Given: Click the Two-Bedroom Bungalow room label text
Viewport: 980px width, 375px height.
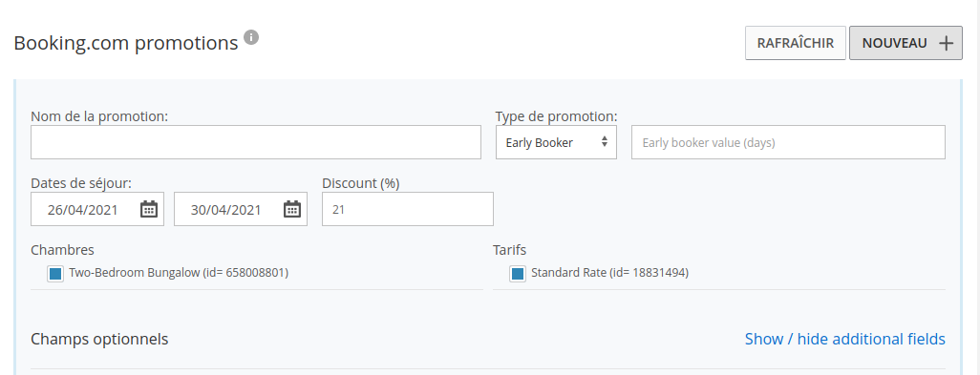Looking at the screenshot, I should [179, 273].
